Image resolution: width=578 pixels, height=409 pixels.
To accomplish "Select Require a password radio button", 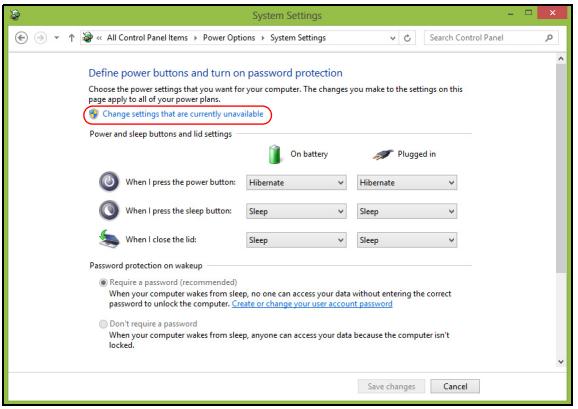I will click(x=103, y=283).
